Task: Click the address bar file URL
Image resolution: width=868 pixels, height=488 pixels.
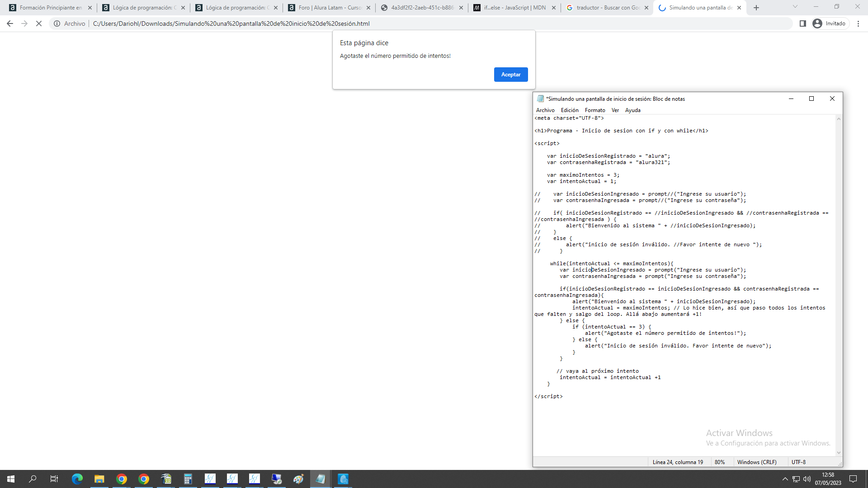Action: point(231,23)
